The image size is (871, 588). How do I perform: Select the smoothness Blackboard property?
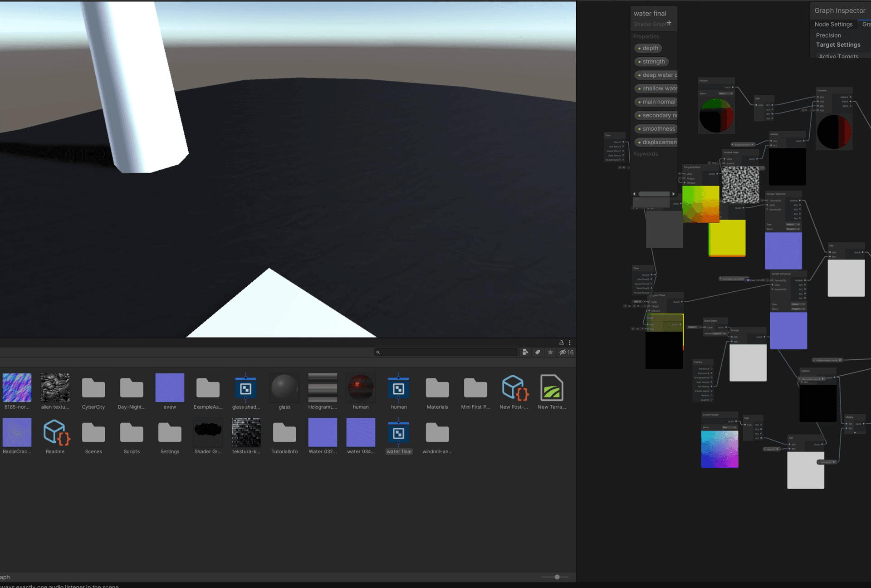[656, 129]
